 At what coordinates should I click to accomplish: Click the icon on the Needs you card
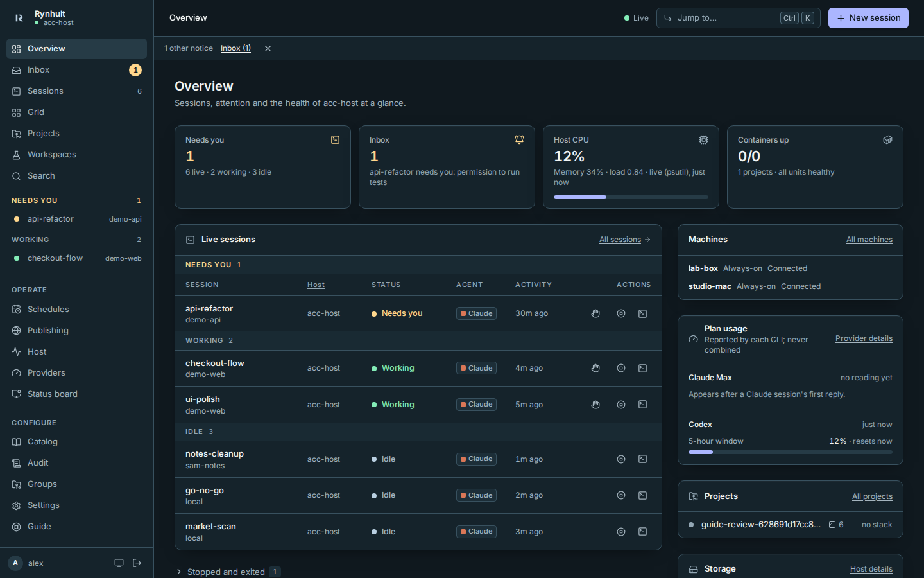335,139
